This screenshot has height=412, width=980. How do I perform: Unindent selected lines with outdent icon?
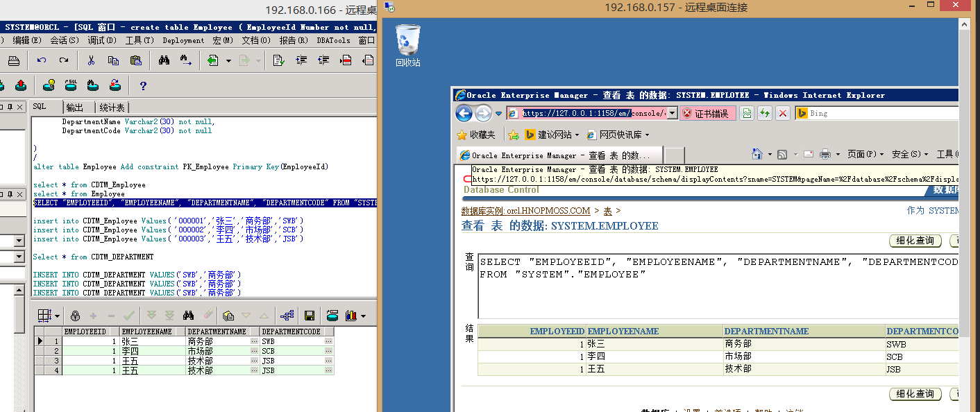pos(323,60)
